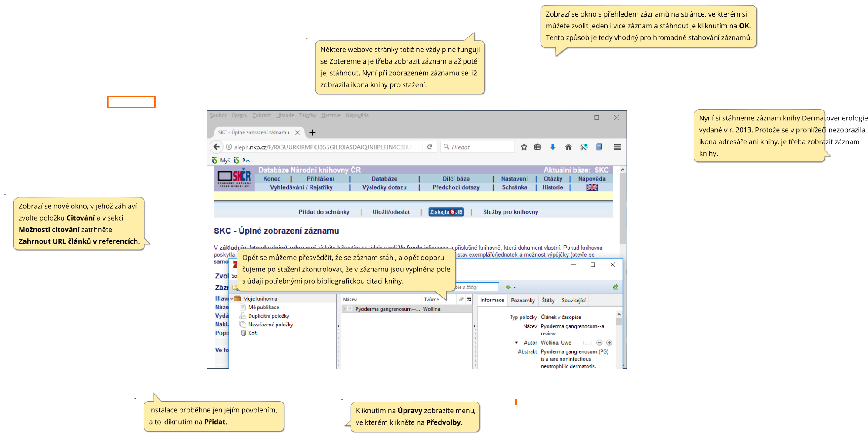Select Nezařazené položky in Zotero tree
This screenshot has height=435, width=868.
pyautogui.click(x=270, y=325)
